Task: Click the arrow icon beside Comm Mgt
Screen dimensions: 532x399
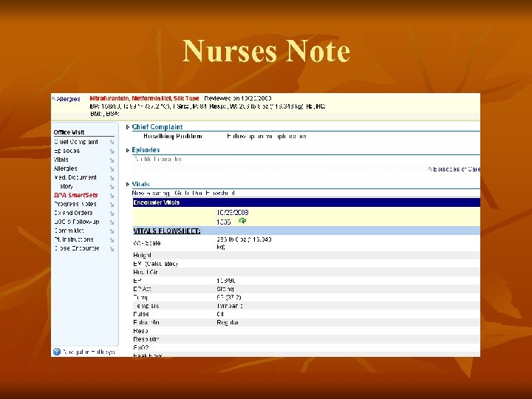Action: (112, 231)
